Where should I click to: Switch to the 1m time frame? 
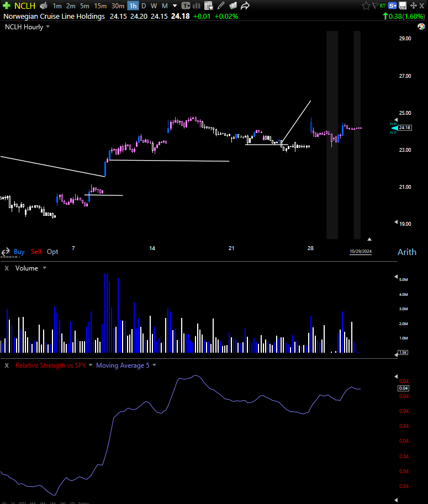(x=57, y=6)
